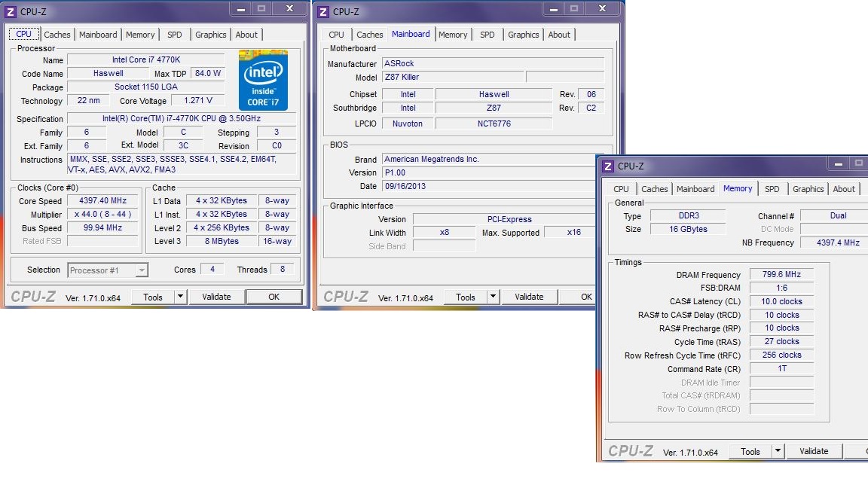This screenshot has height=488, width=868.
Task: Click the CPU-Z icon in the left window title bar
Action: 11,11
